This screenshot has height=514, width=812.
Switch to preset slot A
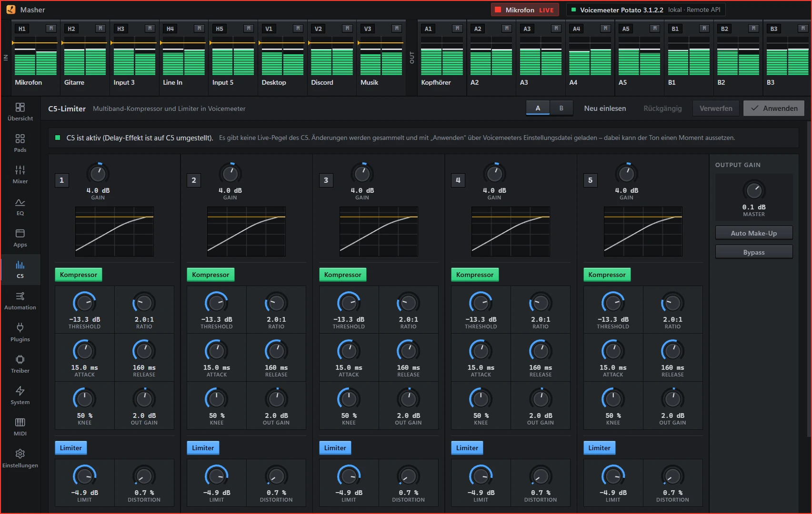538,108
